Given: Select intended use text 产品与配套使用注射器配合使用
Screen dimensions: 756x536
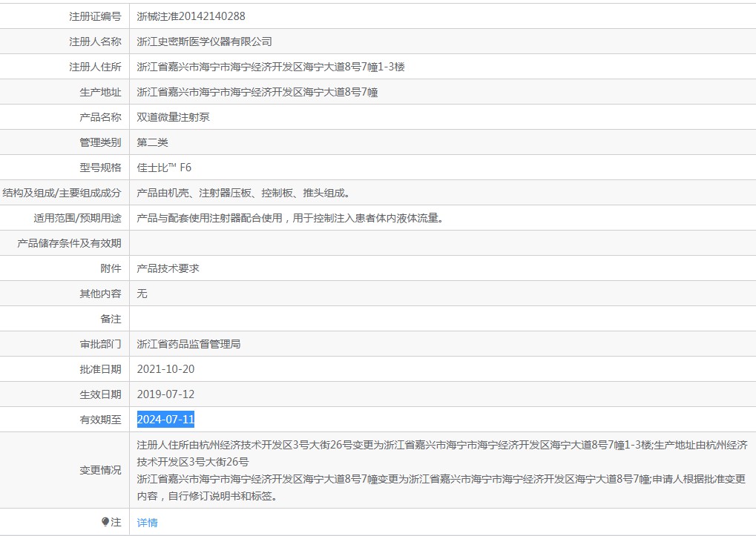Looking at the screenshot, I should coord(210,218).
